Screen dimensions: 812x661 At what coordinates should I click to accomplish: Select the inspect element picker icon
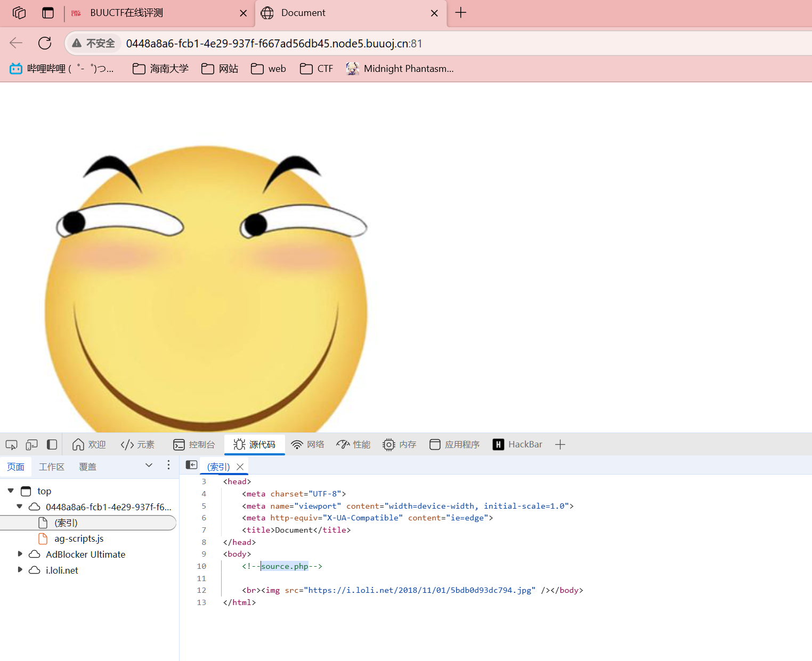(11, 444)
